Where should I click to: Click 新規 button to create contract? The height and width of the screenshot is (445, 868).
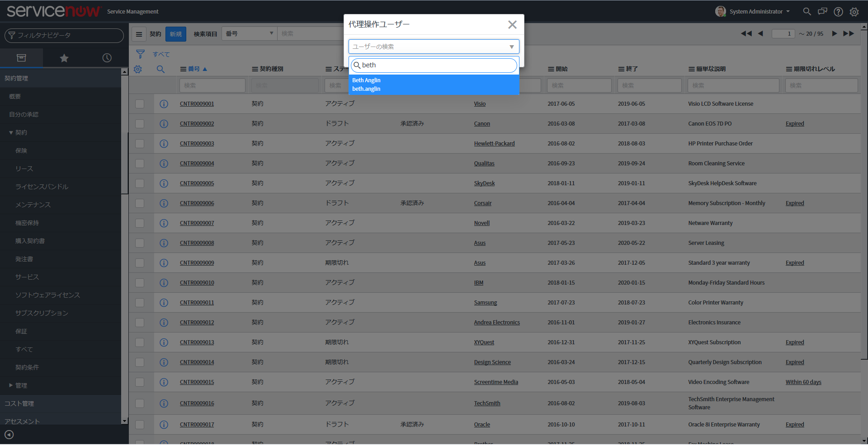click(x=176, y=34)
